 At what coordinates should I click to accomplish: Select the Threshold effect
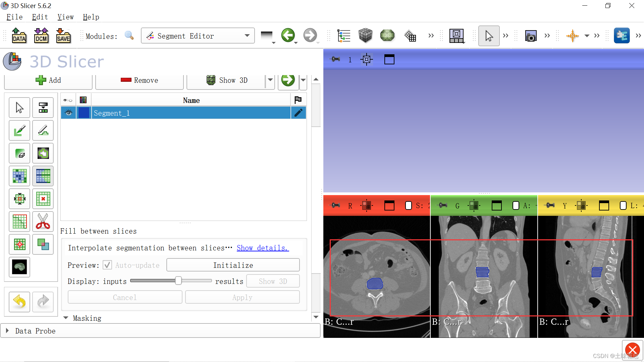(x=43, y=108)
